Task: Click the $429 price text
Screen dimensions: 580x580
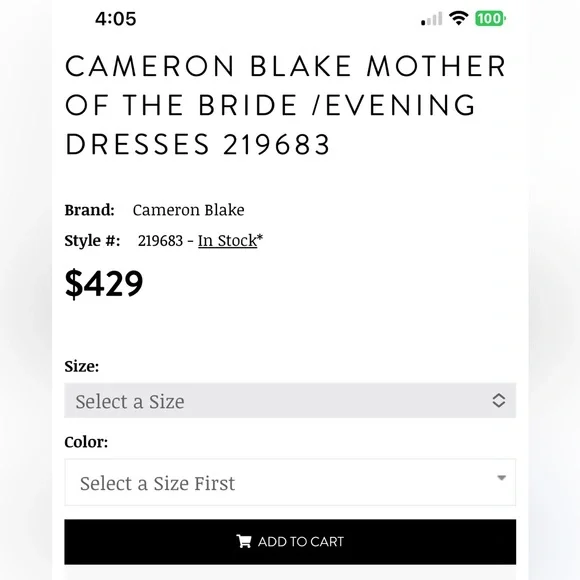Action: 104,283
